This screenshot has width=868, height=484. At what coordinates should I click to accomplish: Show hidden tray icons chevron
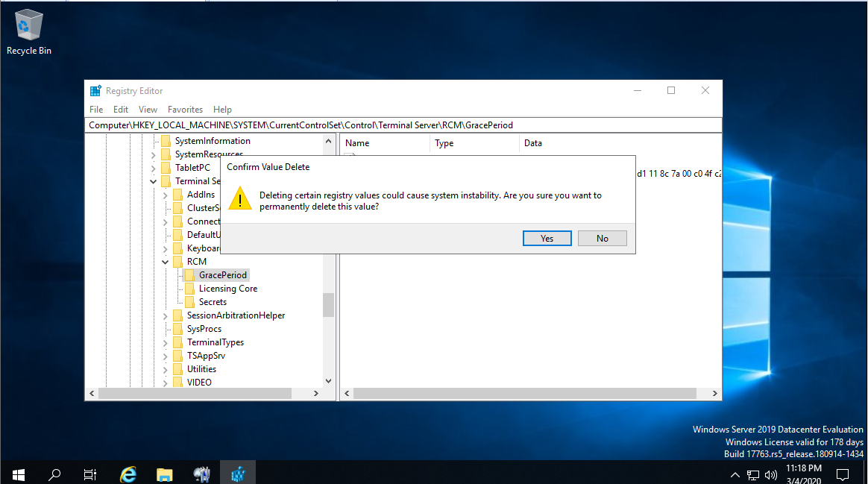click(x=735, y=474)
